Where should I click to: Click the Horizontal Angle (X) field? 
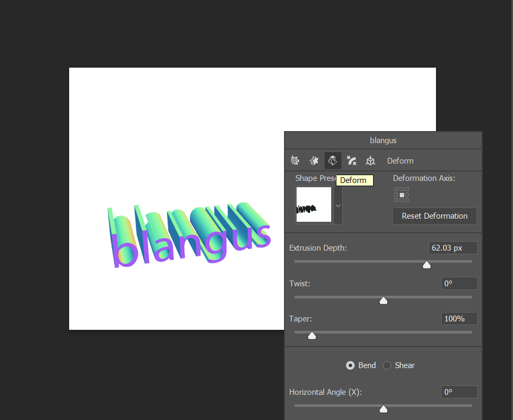(459, 392)
